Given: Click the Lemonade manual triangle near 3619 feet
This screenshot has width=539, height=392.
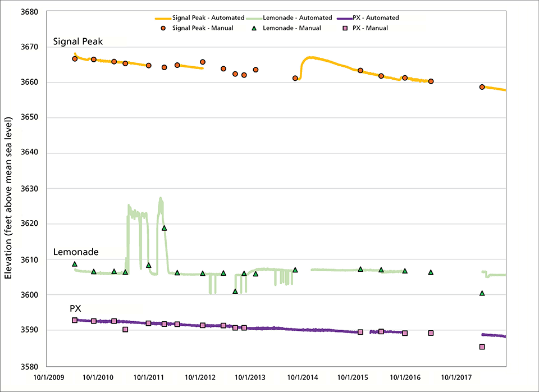Looking at the screenshot, I should pyautogui.click(x=165, y=228).
